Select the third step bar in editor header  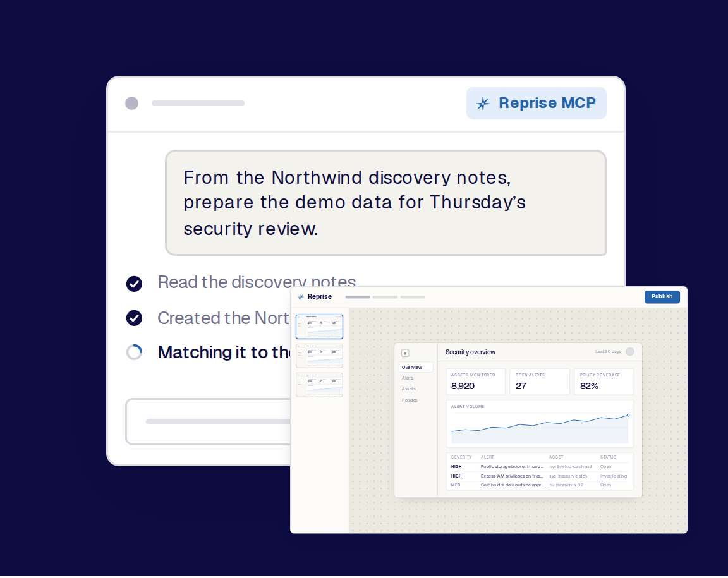pyautogui.click(x=412, y=297)
